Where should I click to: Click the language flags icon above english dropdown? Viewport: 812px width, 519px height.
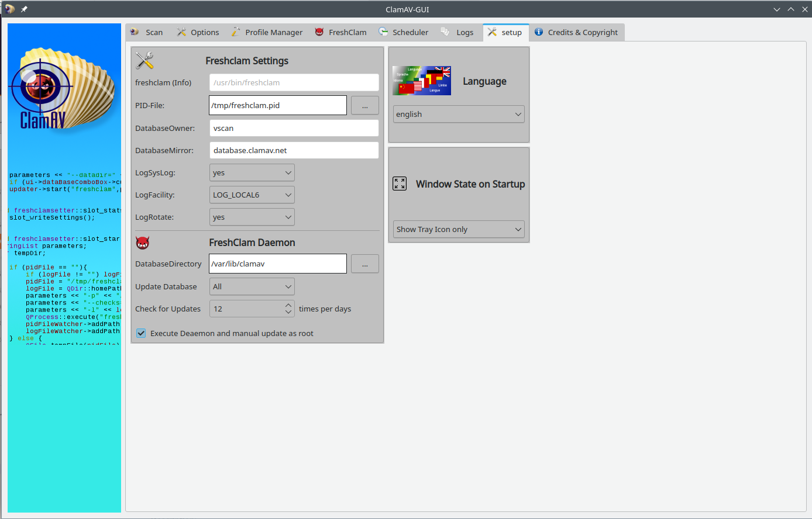421,80
